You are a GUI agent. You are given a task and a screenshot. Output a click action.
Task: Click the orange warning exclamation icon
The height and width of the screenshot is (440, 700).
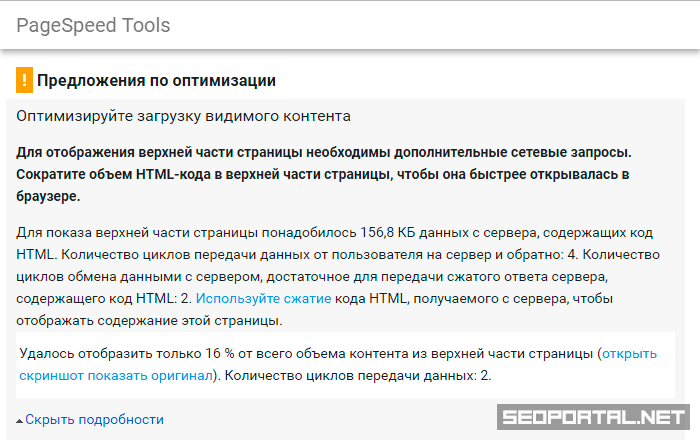click(25, 80)
